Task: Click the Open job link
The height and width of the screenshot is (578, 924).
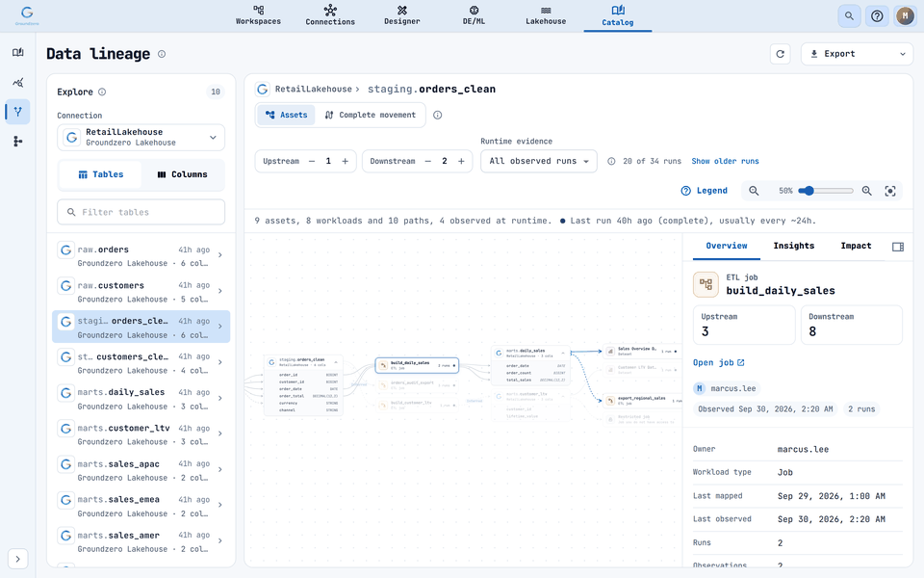Action: (718, 363)
